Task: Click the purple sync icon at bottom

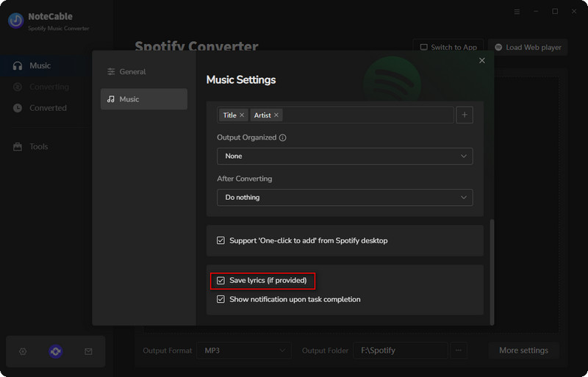Action: coord(56,351)
